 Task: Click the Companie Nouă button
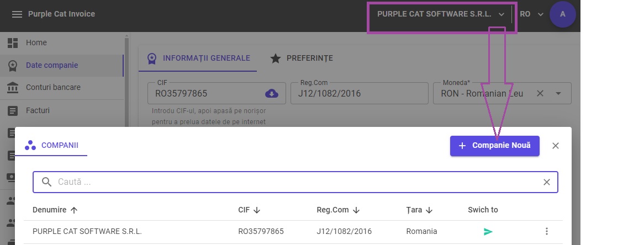pyautogui.click(x=494, y=146)
